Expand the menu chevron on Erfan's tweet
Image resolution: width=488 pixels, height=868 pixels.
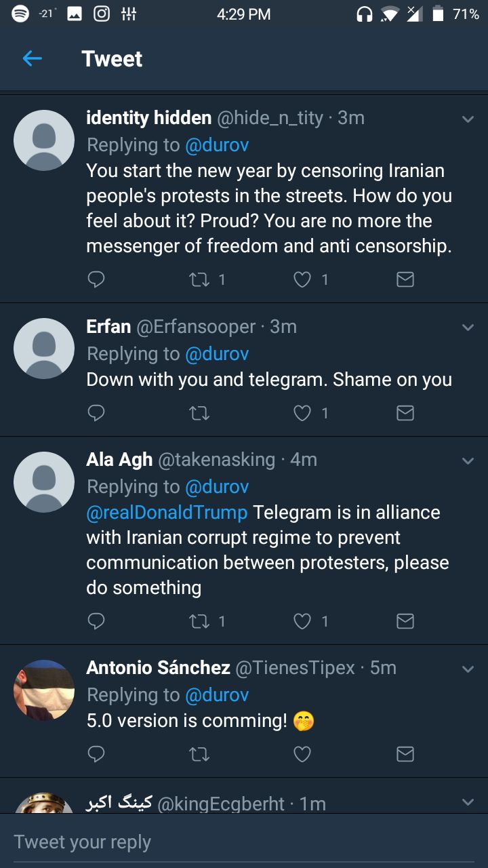pos(468,328)
